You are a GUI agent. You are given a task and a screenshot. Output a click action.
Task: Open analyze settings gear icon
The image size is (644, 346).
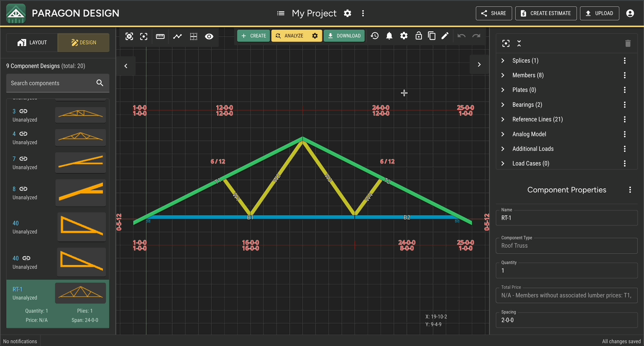(315, 36)
